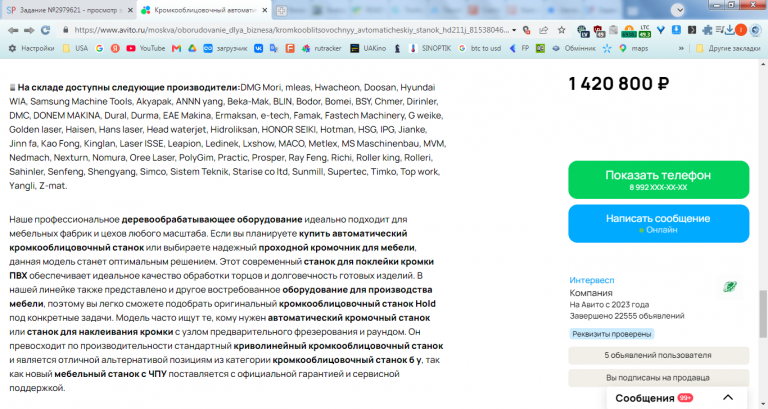Click Вы подписаны на продавца button
Screen dimensions: 768x409
point(658,378)
